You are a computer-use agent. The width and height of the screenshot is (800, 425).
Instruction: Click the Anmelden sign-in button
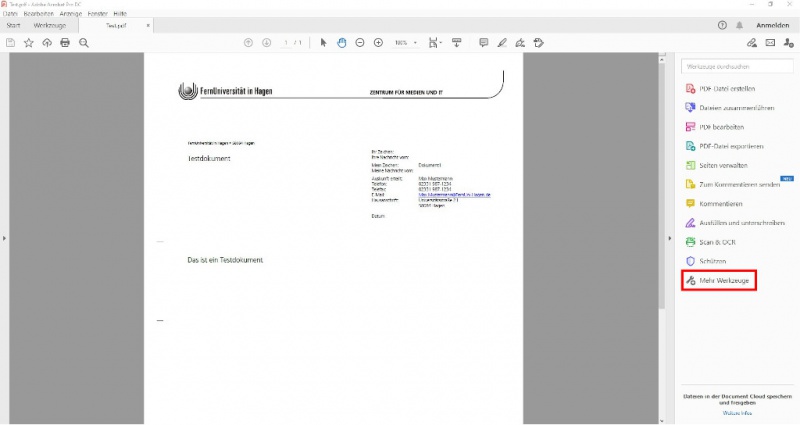click(x=772, y=25)
